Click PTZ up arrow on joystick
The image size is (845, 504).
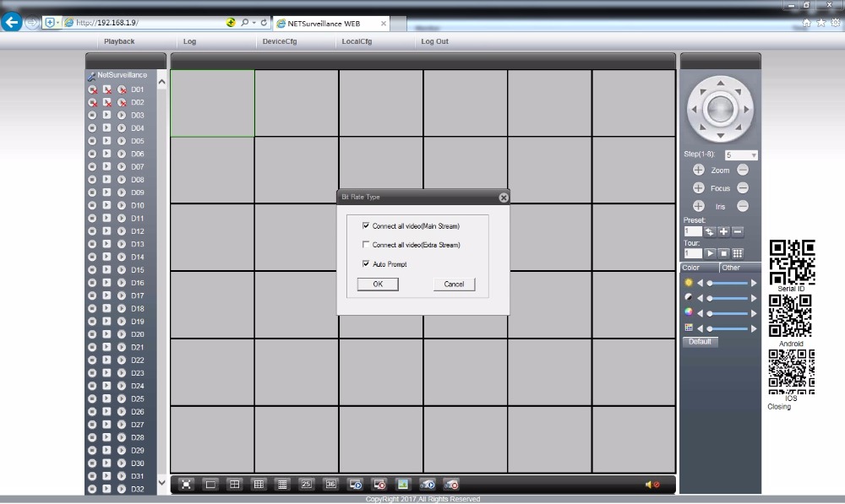(x=721, y=83)
